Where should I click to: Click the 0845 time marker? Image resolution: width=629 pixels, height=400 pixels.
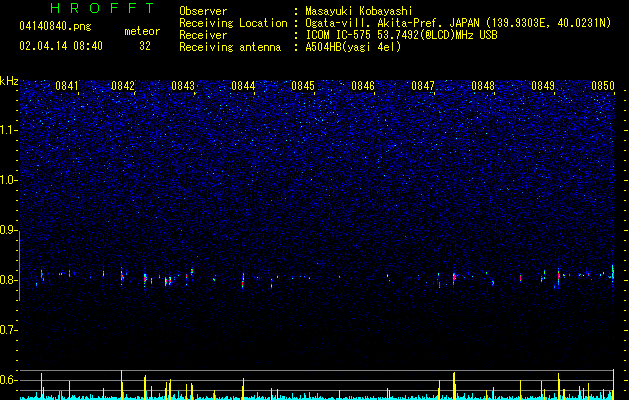(x=303, y=86)
